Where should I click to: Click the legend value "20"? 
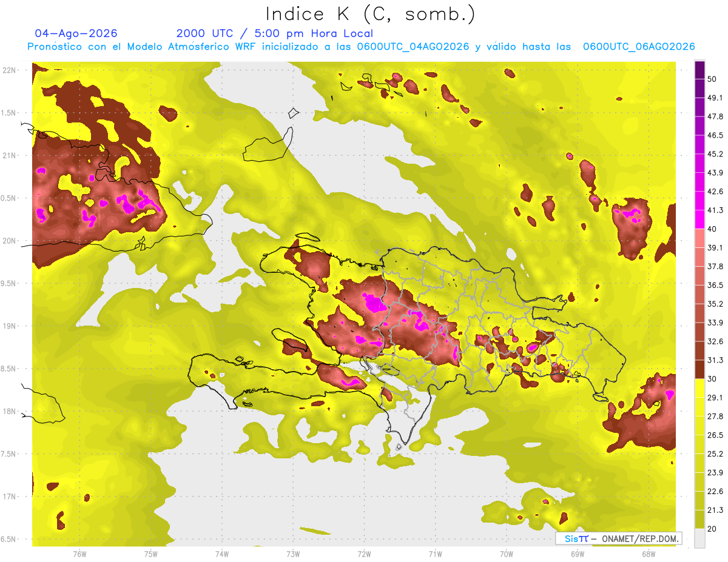point(712,529)
